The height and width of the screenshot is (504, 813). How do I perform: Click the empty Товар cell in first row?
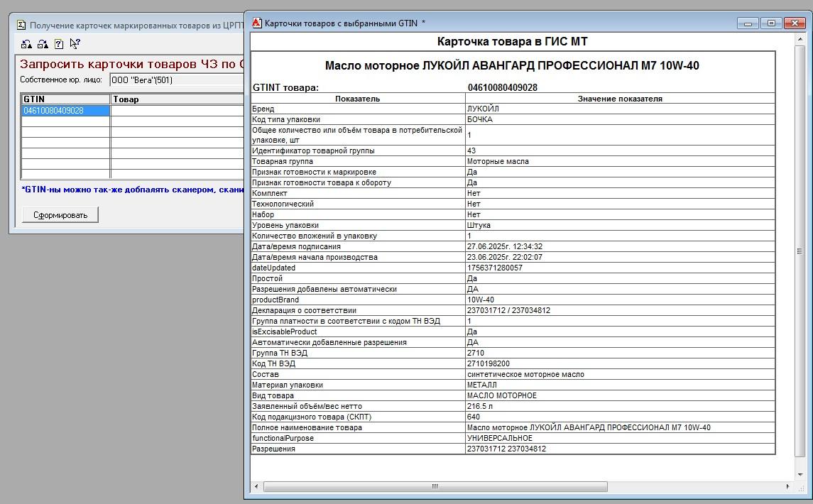pyautogui.click(x=177, y=111)
